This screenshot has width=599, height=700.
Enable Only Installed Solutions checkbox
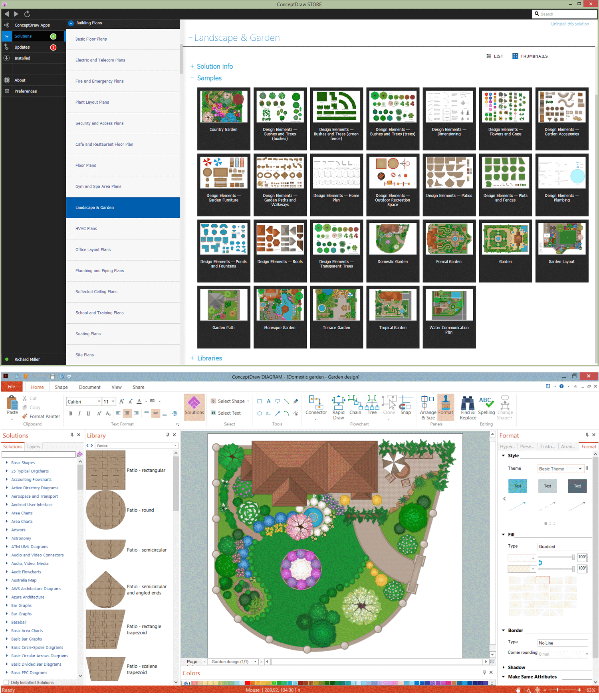pos(6,682)
